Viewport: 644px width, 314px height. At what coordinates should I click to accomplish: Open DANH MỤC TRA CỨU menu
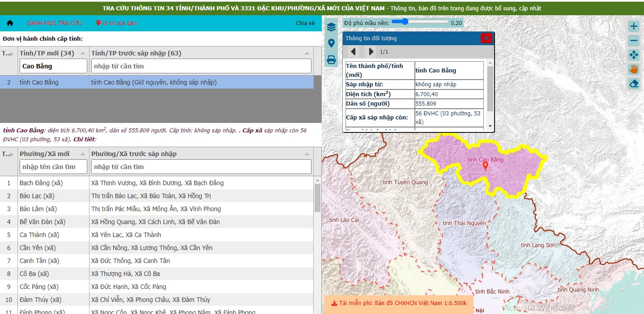click(x=55, y=23)
